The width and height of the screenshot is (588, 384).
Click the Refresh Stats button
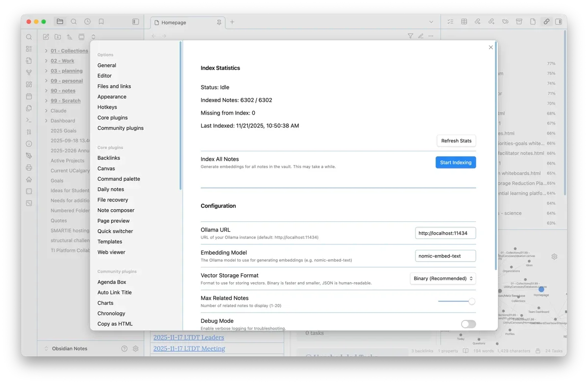coord(456,141)
